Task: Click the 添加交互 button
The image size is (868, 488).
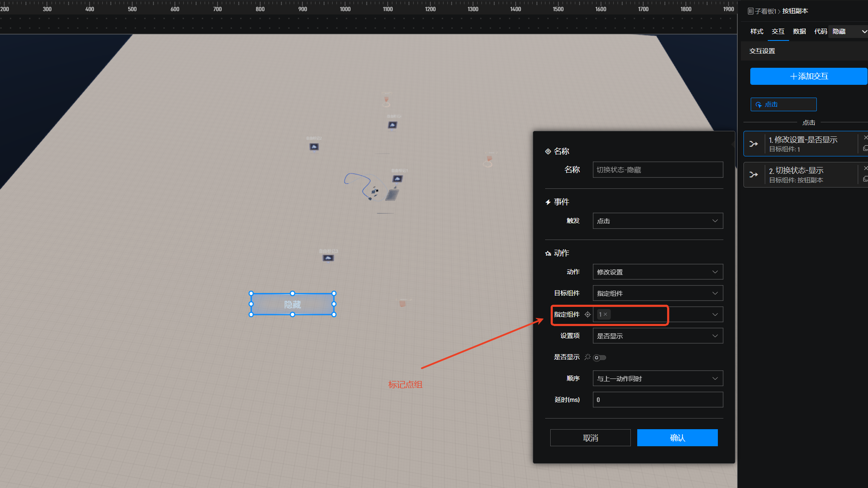Action: [808, 76]
